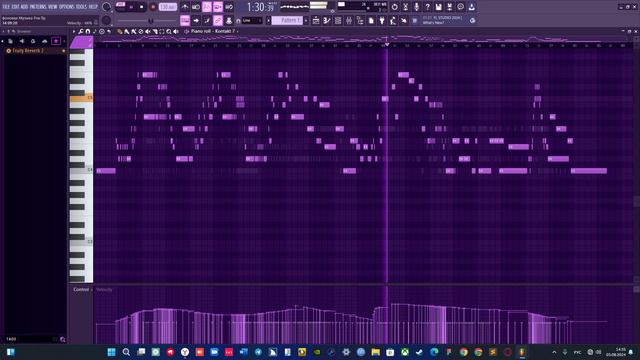Toggle typing keyboard to piano
Viewport: 640px width, 360px height.
tap(185, 20)
